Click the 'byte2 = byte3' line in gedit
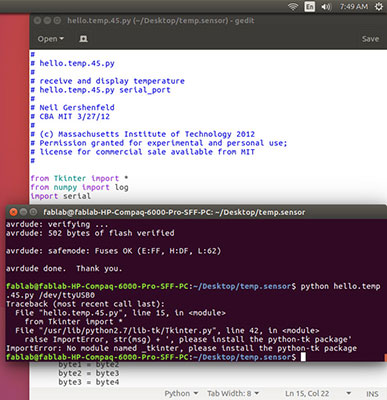This screenshot has height=400, width=387. pos(89,373)
